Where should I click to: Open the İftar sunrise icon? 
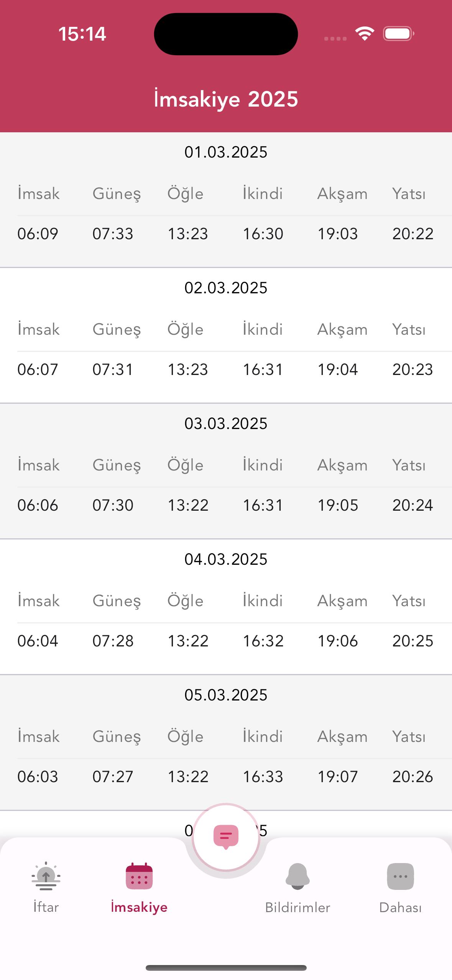pos(46,876)
